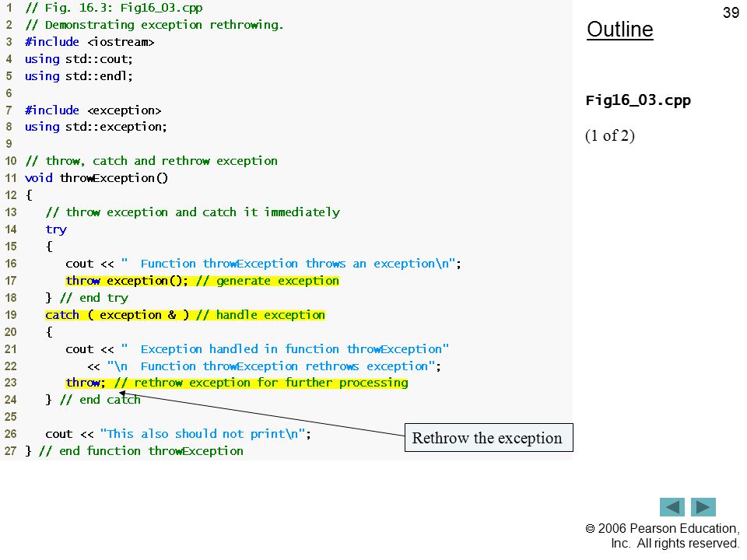The width and height of the screenshot is (747, 560).
Task: Click 'Function throwException rethrows exception' string
Action: (271, 366)
